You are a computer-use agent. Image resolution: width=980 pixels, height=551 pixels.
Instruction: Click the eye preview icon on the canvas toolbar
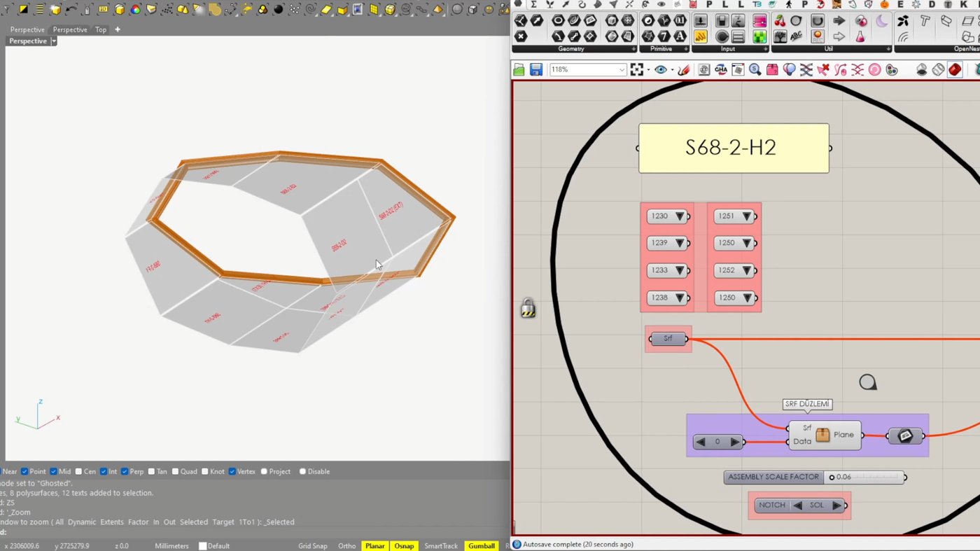[x=661, y=70]
